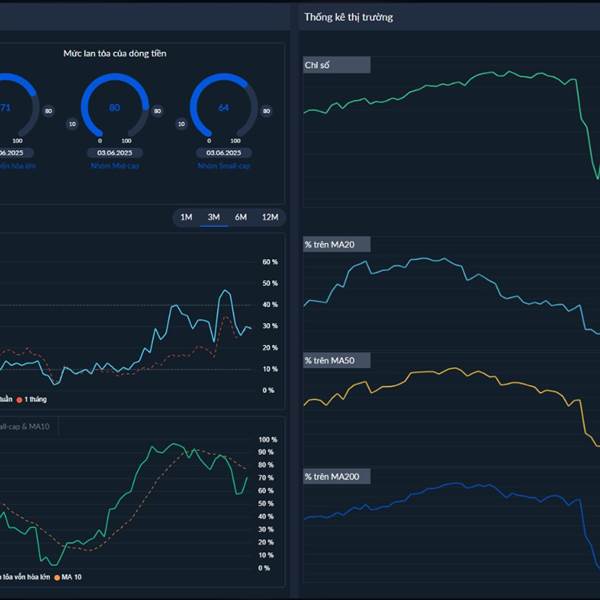This screenshot has width=600, height=600.
Task: Click the Mid-cap gauge showing 80
Action: tap(115, 105)
